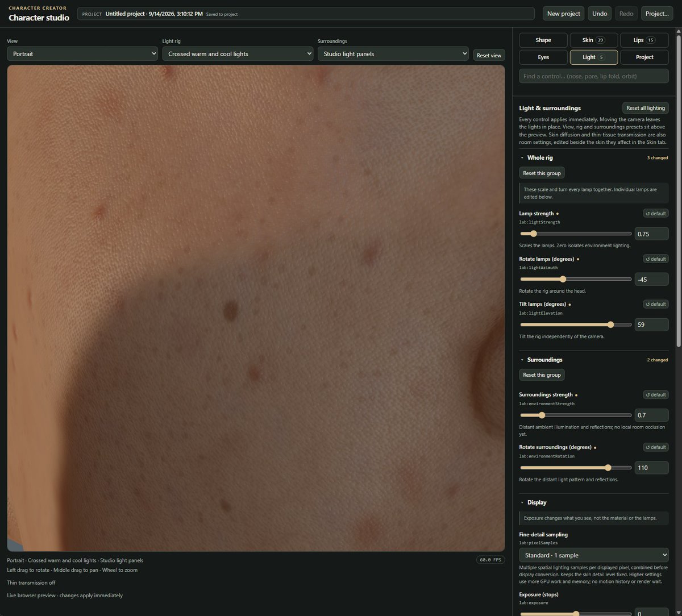Click the Rotate surroundings value field 110
This screenshot has height=616, width=682.
651,468
